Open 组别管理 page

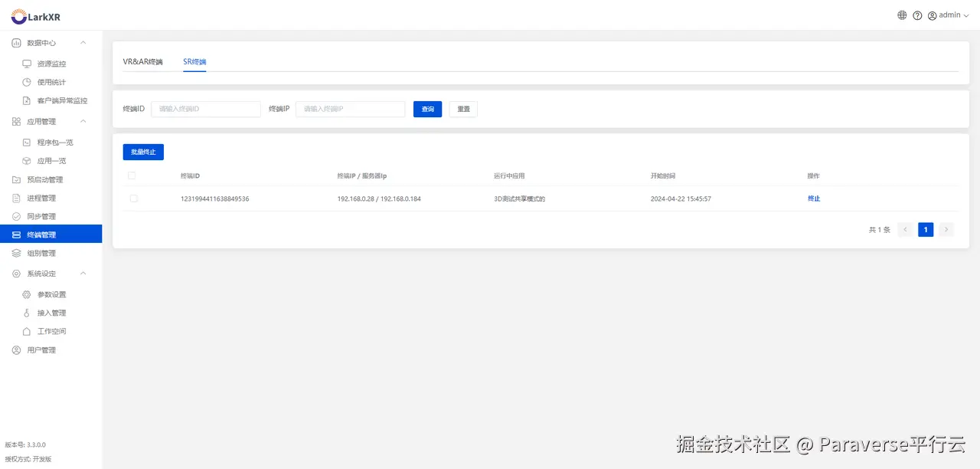click(41, 254)
